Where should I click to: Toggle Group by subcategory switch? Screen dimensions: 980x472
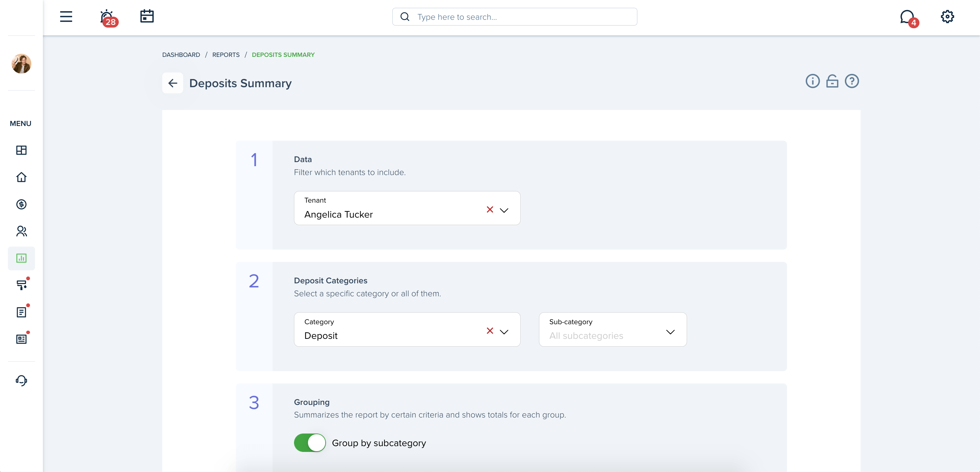(310, 443)
